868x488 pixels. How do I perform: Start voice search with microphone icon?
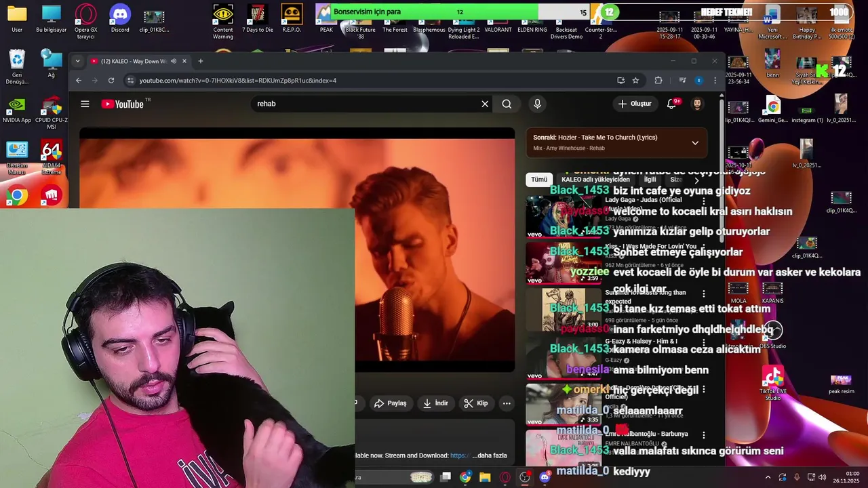tap(537, 104)
